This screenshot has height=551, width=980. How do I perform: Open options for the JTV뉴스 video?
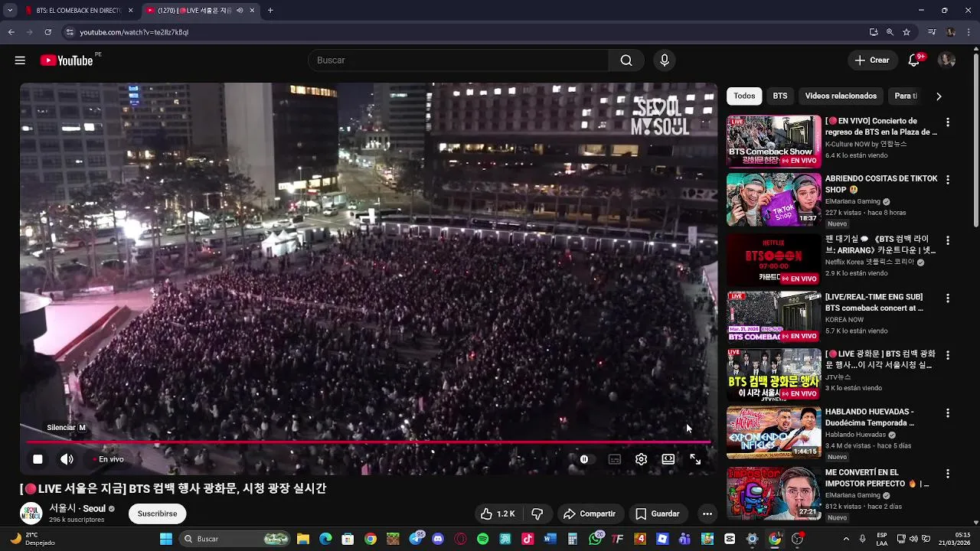948,356
